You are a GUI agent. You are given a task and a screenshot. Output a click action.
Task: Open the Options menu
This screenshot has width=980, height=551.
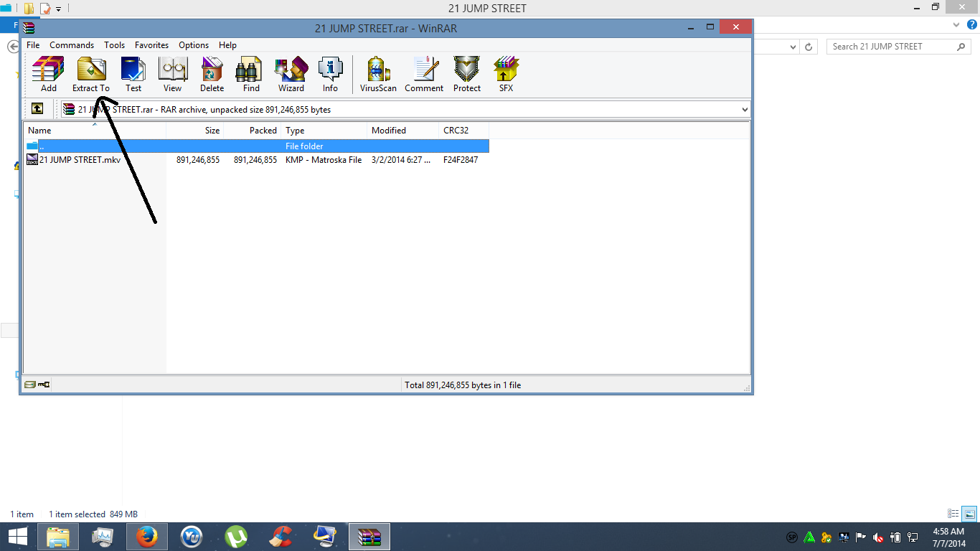point(194,45)
